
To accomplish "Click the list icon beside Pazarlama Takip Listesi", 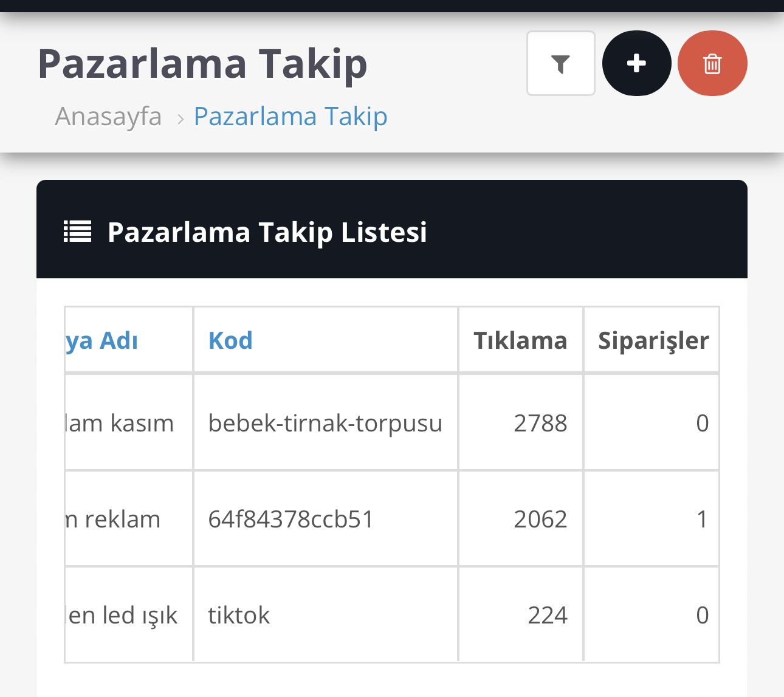I will (x=77, y=232).
